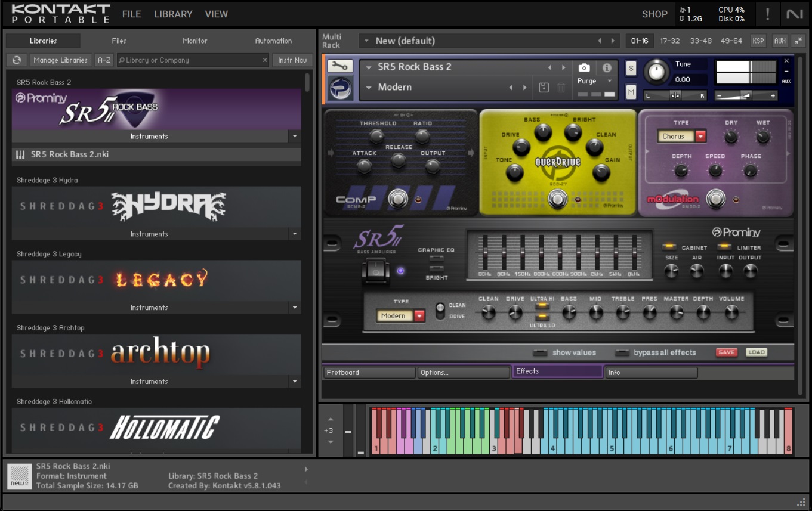This screenshot has height=511, width=812.
Task: Expand SR5 Rock Bass 2 Instruments dropdown arrow
Action: pyautogui.click(x=295, y=137)
